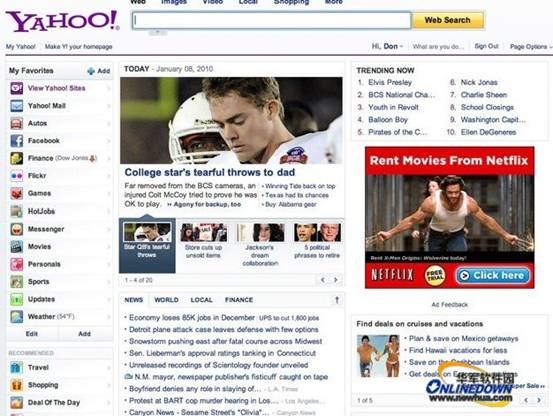Switch to the WORLD news tab

(166, 300)
